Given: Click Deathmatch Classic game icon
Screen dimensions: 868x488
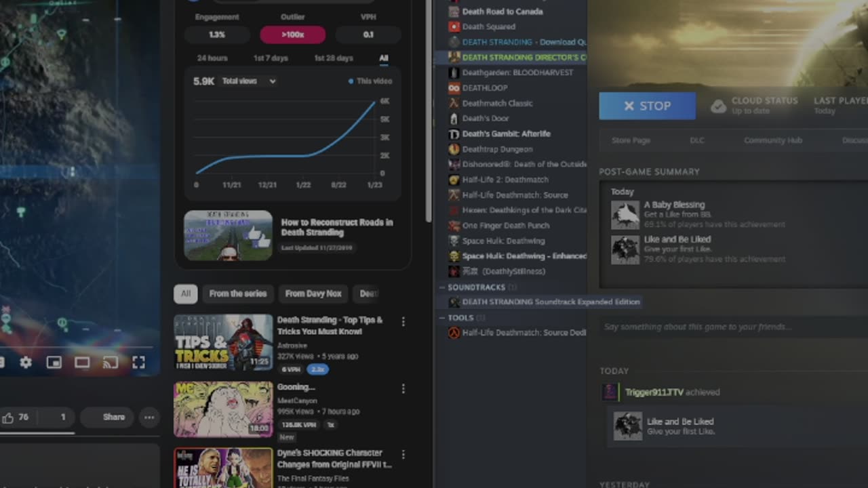Looking at the screenshot, I should [x=454, y=103].
